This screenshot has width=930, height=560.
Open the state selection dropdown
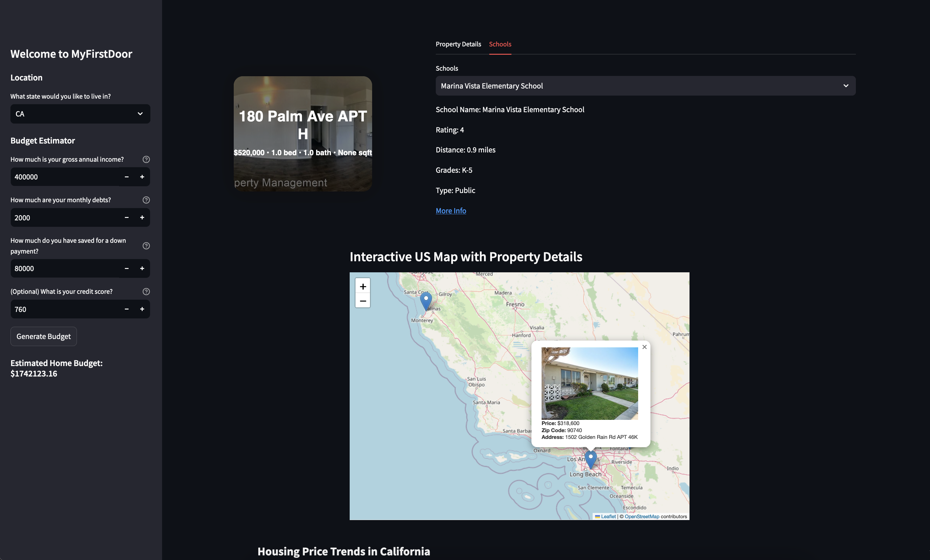(80, 114)
